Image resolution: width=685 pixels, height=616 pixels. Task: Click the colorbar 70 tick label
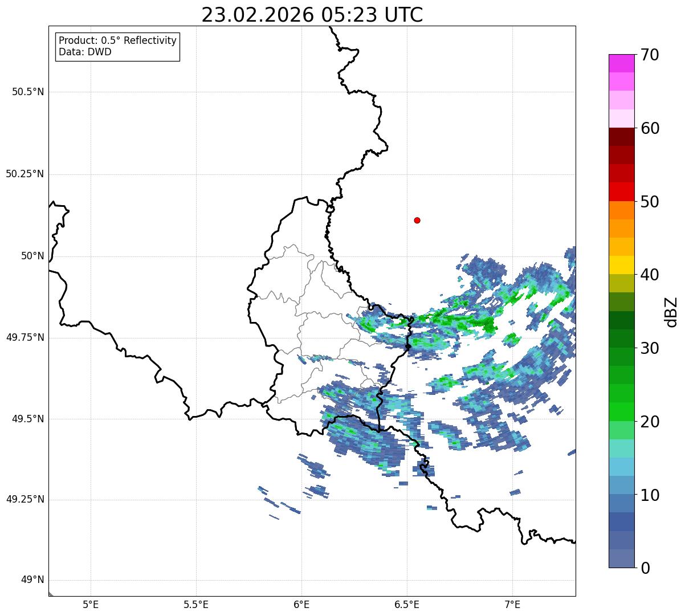click(x=650, y=55)
